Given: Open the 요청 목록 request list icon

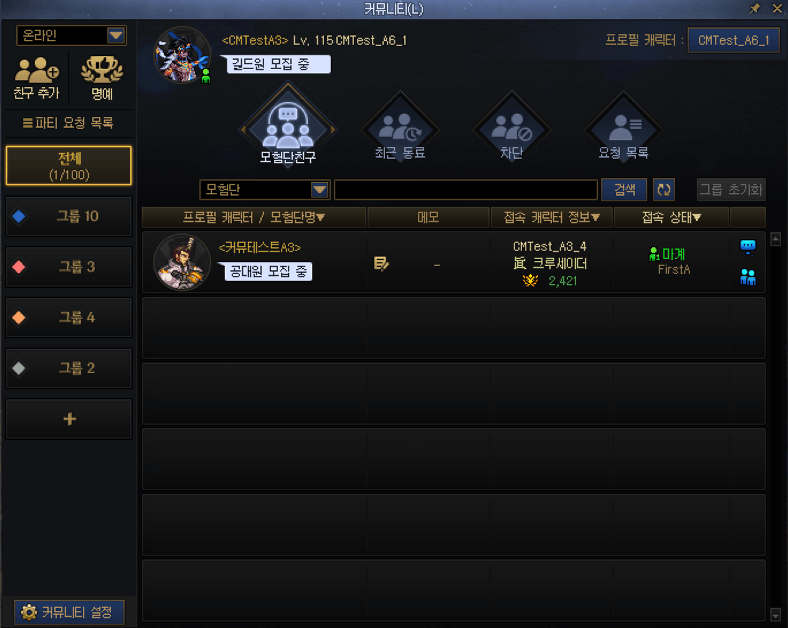Looking at the screenshot, I should point(623,128).
